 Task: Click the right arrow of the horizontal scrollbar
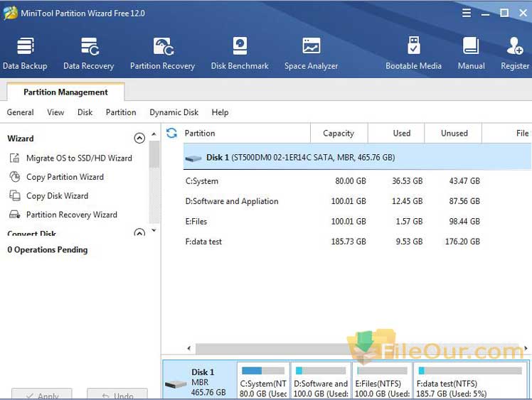click(x=526, y=348)
